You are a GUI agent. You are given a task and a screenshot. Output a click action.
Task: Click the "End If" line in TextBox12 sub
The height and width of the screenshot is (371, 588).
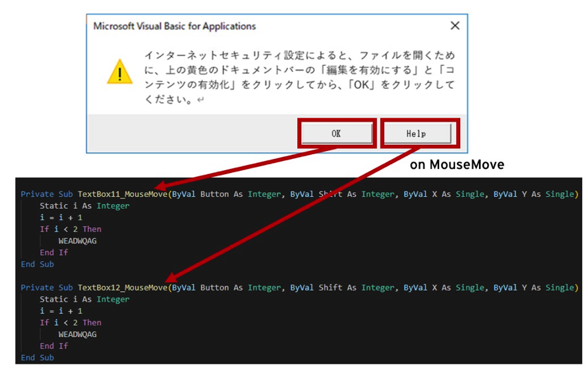pos(54,346)
